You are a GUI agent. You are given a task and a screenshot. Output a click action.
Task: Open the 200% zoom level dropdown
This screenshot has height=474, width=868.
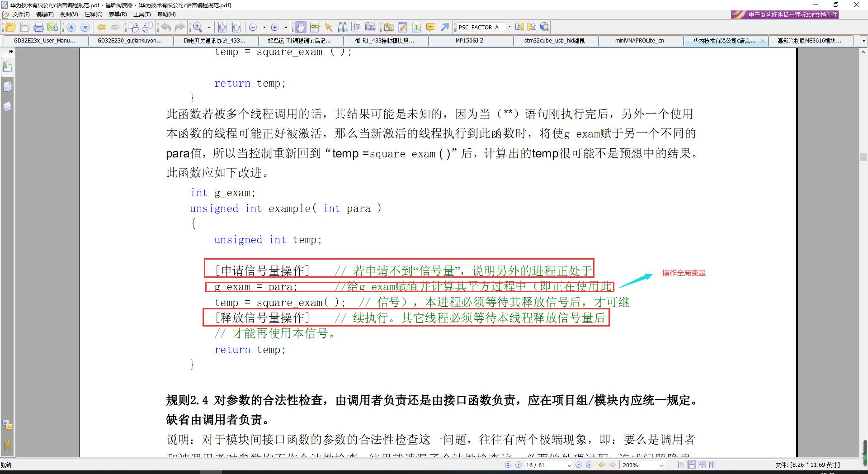tap(662, 465)
